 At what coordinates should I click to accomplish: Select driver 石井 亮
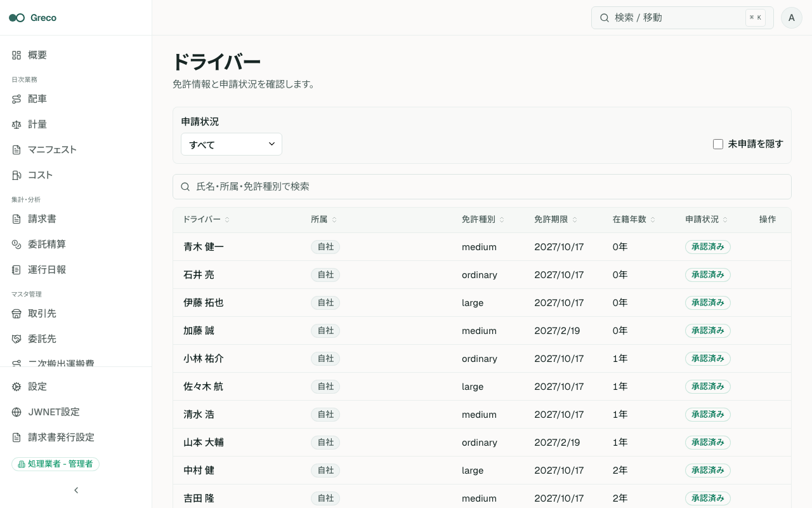pos(199,275)
